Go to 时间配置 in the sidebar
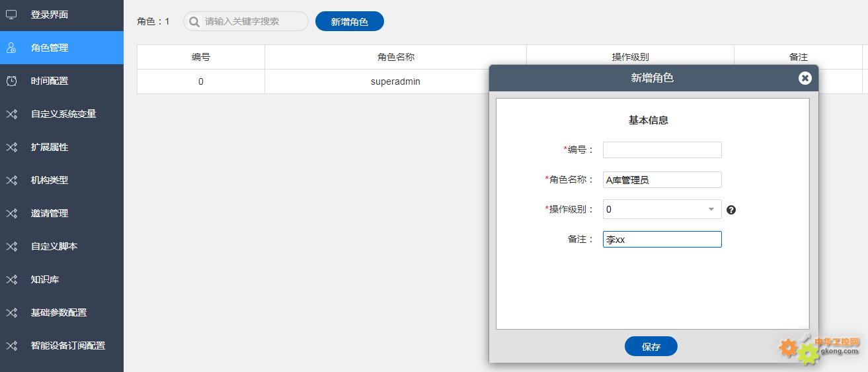The image size is (868, 372). [61, 81]
